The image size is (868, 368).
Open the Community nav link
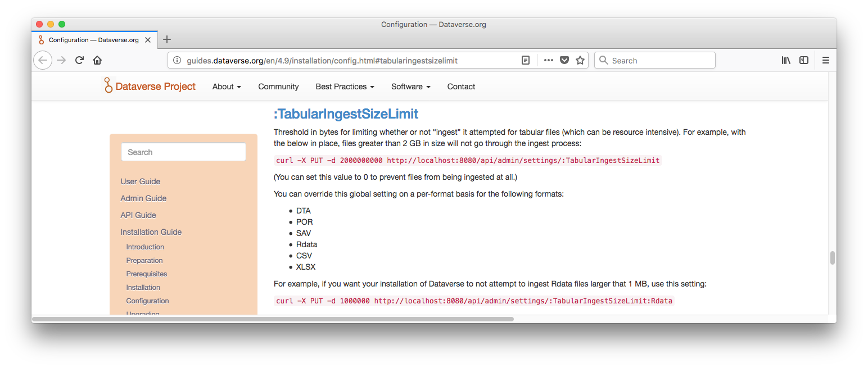278,87
